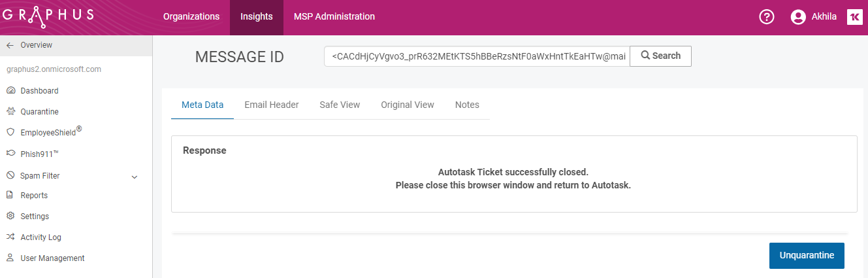Open the Notes tab
This screenshot has width=868, height=278.
[467, 105]
